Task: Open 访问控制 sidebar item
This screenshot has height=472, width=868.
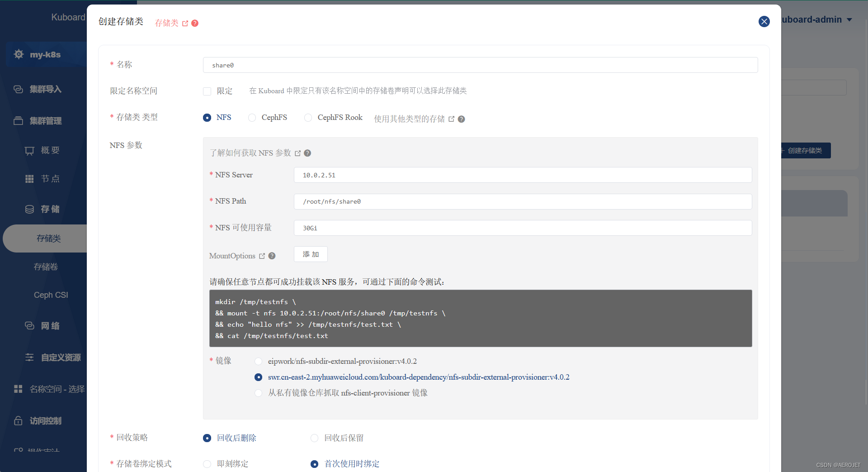Action: click(45, 421)
